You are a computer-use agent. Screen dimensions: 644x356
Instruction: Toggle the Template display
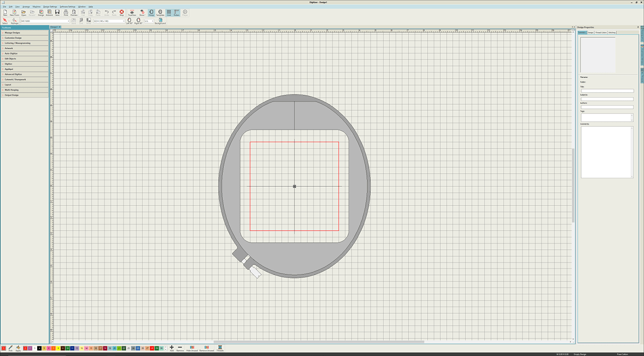(x=160, y=13)
